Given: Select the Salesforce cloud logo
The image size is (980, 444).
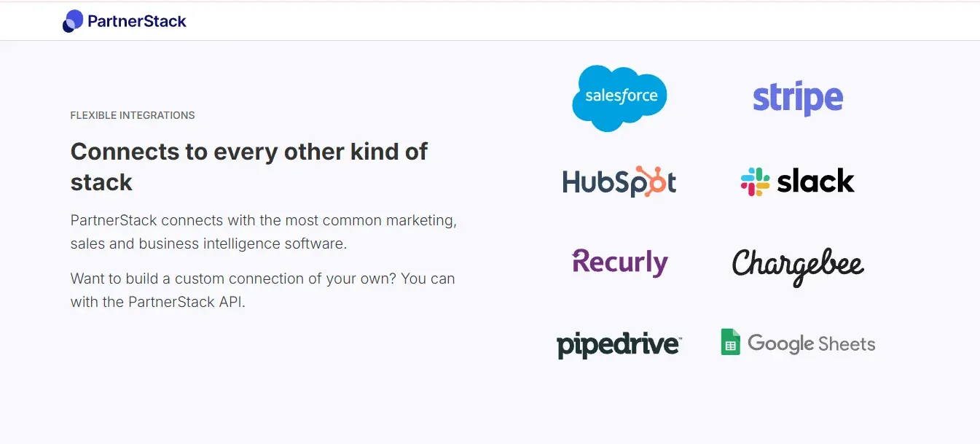Looking at the screenshot, I should point(619,98).
